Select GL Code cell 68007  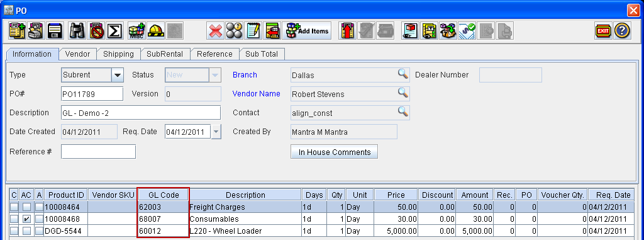164,219
